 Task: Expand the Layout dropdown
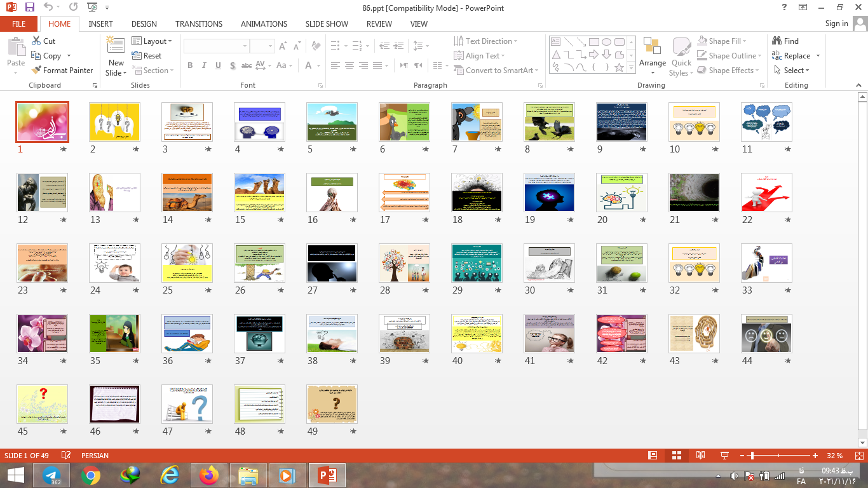point(152,41)
